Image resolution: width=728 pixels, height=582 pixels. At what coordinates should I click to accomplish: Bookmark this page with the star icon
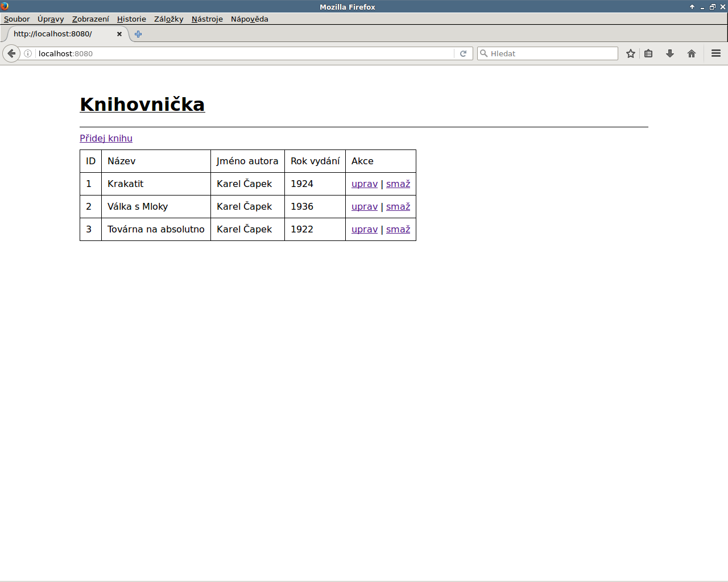pyautogui.click(x=630, y=53)
